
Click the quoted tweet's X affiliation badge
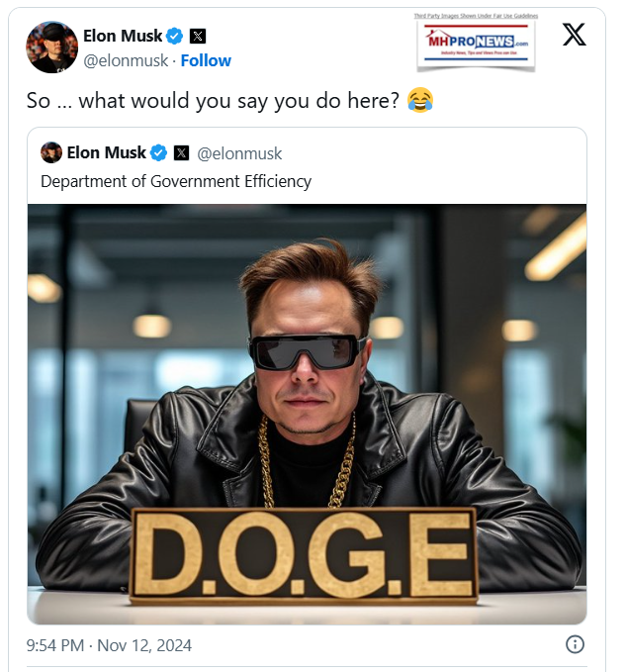pos(181,152)
